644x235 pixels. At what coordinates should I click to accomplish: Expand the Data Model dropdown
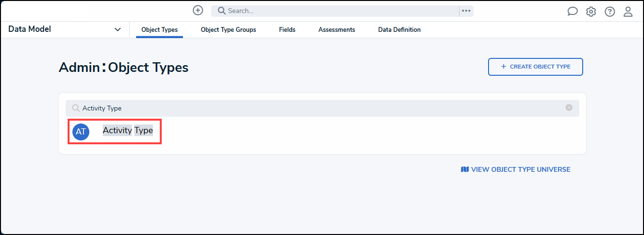[117, 29]
